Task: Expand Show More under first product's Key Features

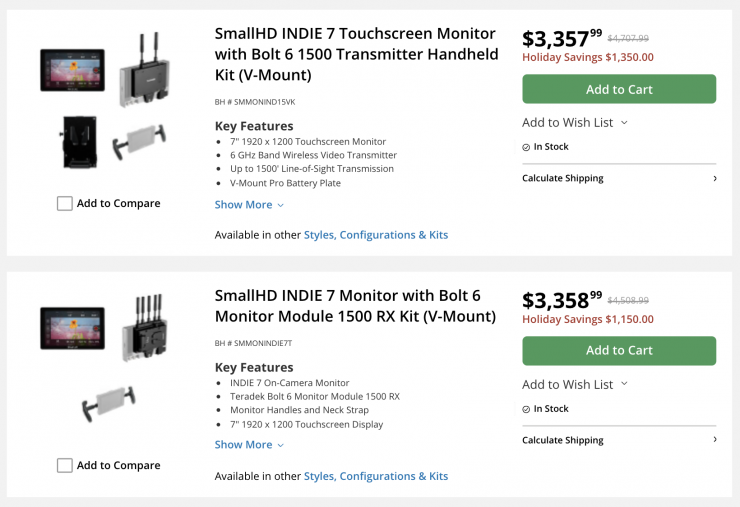Action: click(243, 205)
